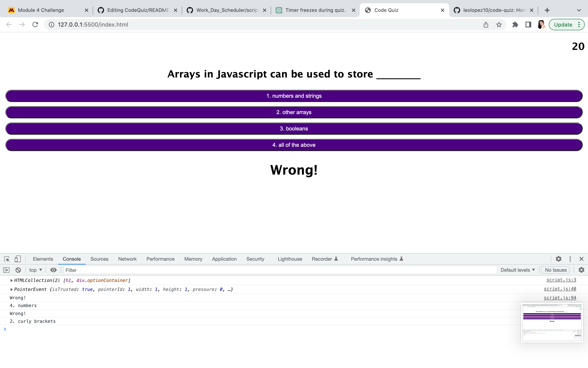
Task: Toggle the browser side panel icon
Action: click(528, 25)
